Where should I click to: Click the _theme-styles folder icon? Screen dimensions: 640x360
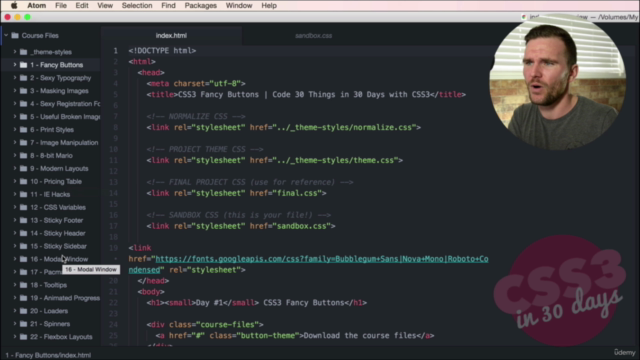23,52
